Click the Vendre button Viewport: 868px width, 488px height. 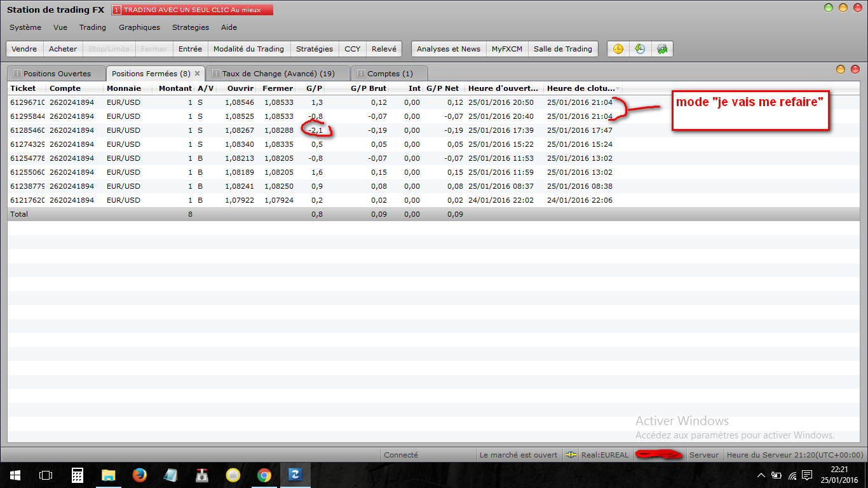click(24, 49)
